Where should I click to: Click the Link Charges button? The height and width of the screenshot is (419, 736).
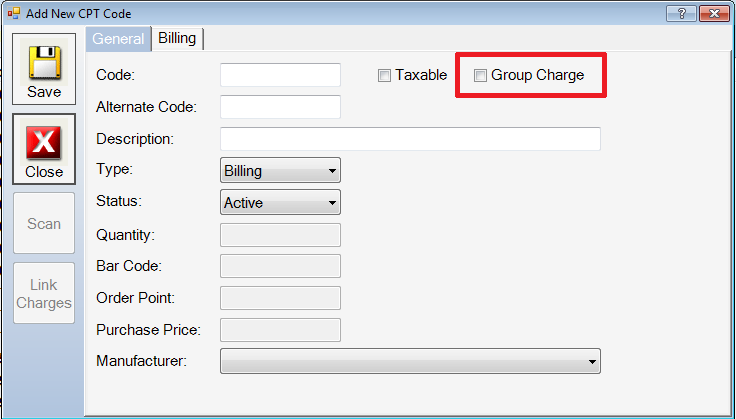(44, 293)
